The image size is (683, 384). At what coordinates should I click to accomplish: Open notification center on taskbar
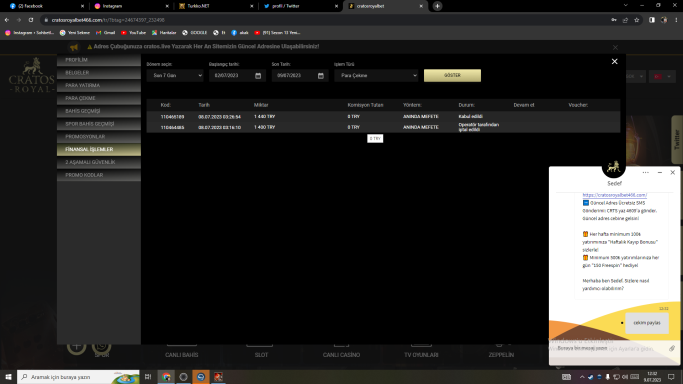click(x=671, y=377)
